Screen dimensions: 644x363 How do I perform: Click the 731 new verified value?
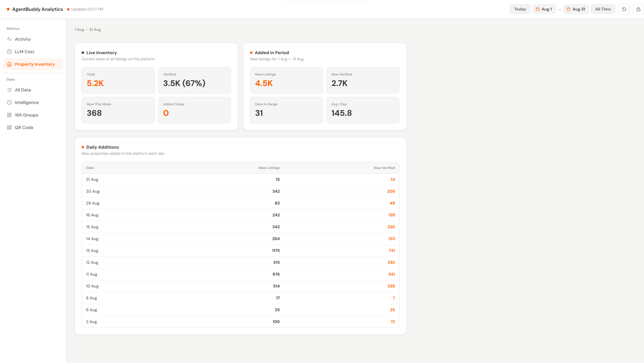392,251
